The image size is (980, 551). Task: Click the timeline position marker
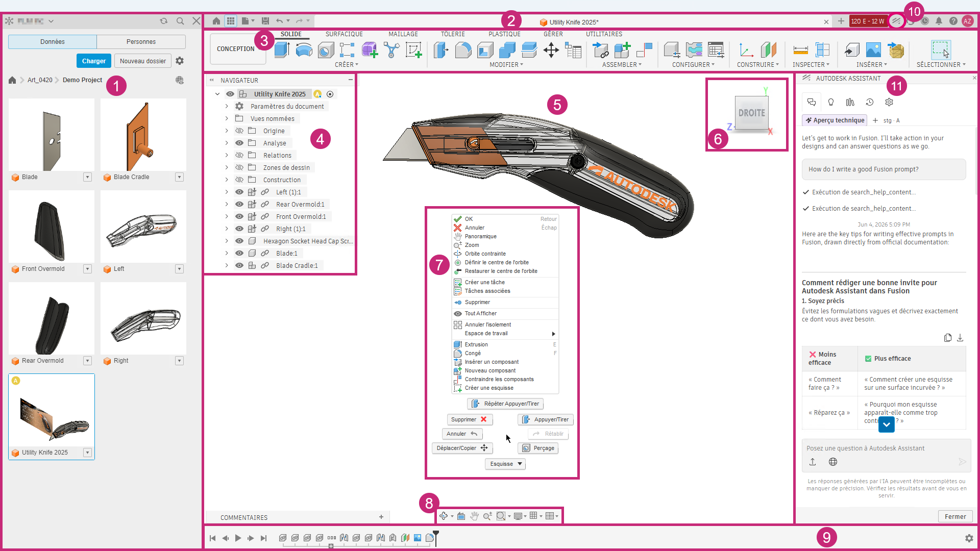pos(436,537)
